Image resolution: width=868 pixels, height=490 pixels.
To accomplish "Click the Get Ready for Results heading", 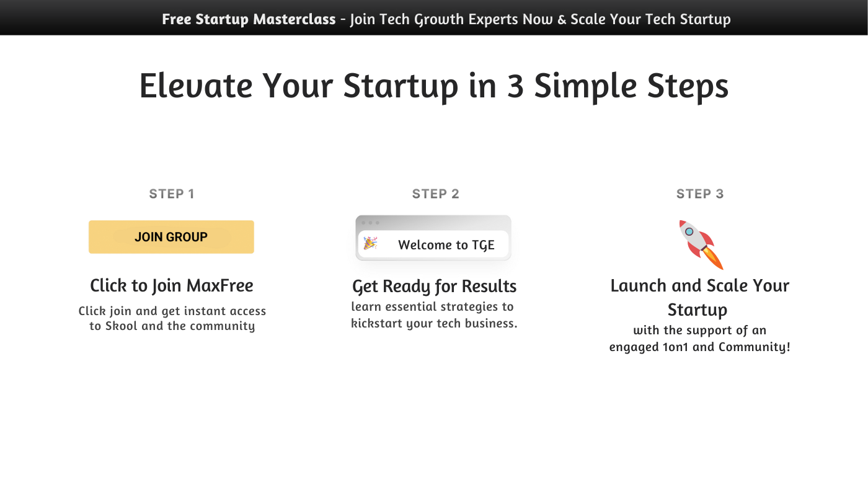I will coord(434,287).
